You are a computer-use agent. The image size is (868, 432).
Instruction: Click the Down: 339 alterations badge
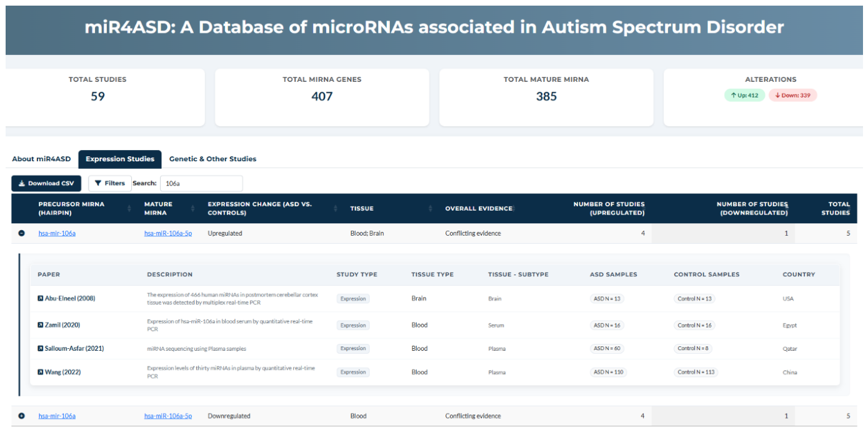pyautogui.click(x=792, y=95)
